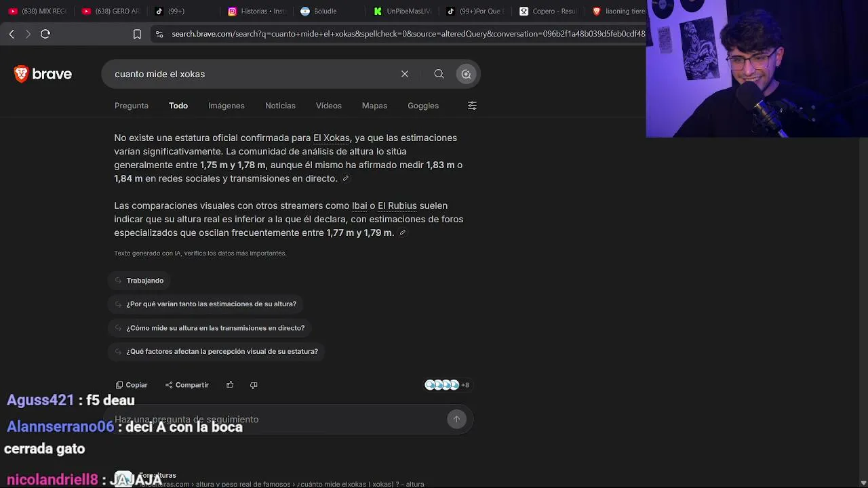Switch to the '(638) GERO AR' YouTube tab
The width and height of the screenshot is (868, 488).
pos(111,11)
